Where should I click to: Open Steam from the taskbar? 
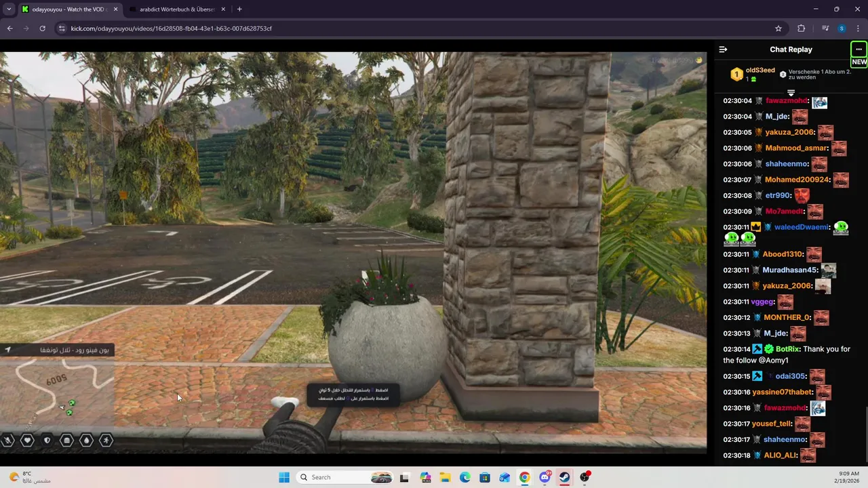click(x=564, y=477)
